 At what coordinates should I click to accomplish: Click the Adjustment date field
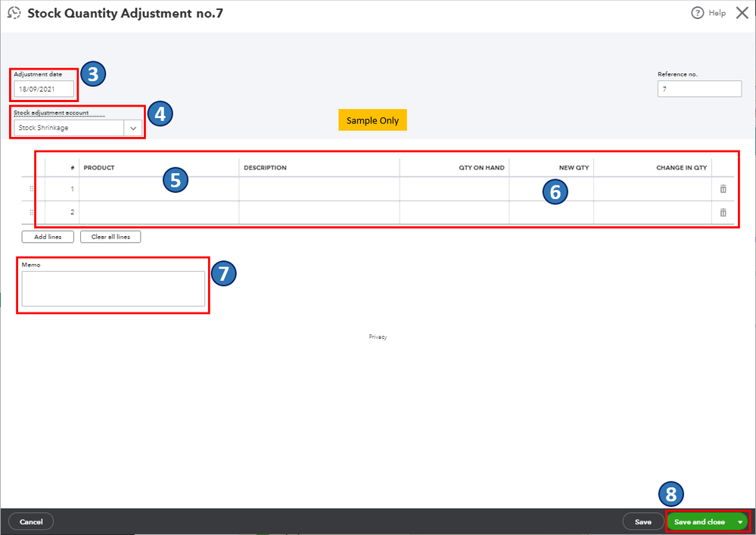tap(44, 89)
